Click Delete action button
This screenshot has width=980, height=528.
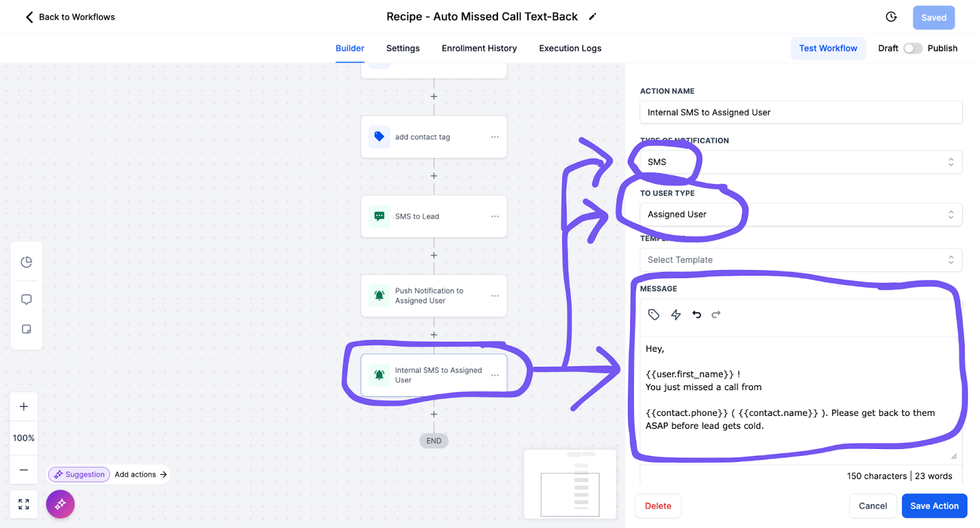tap(658, 506)
